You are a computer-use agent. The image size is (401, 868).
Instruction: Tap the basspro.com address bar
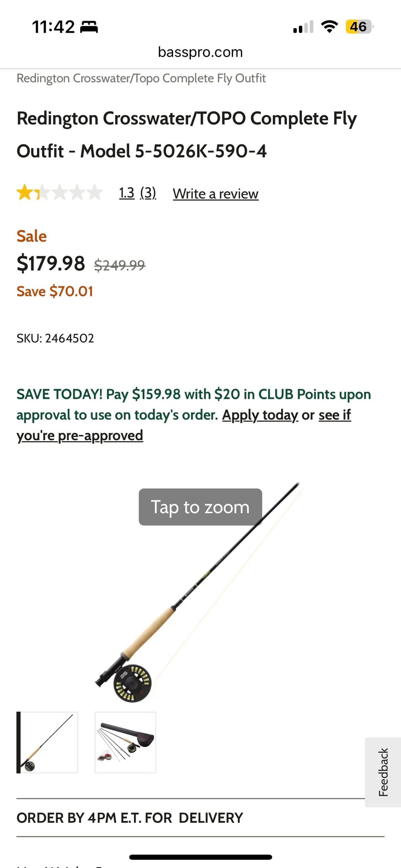(200, 52)
